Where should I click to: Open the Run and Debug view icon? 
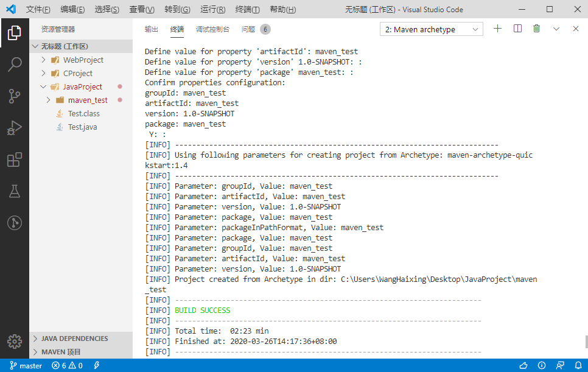pyautogui.click(x=14, y=128)
